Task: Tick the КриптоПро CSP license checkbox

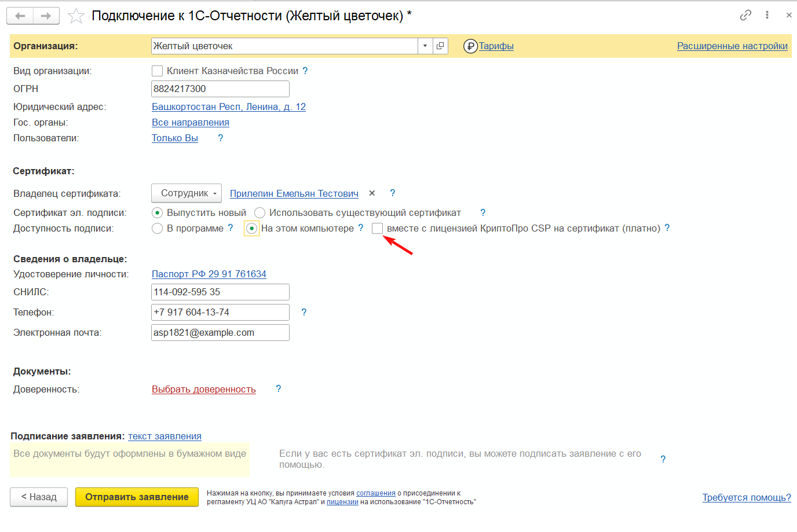Action: [x=377, y=228]
